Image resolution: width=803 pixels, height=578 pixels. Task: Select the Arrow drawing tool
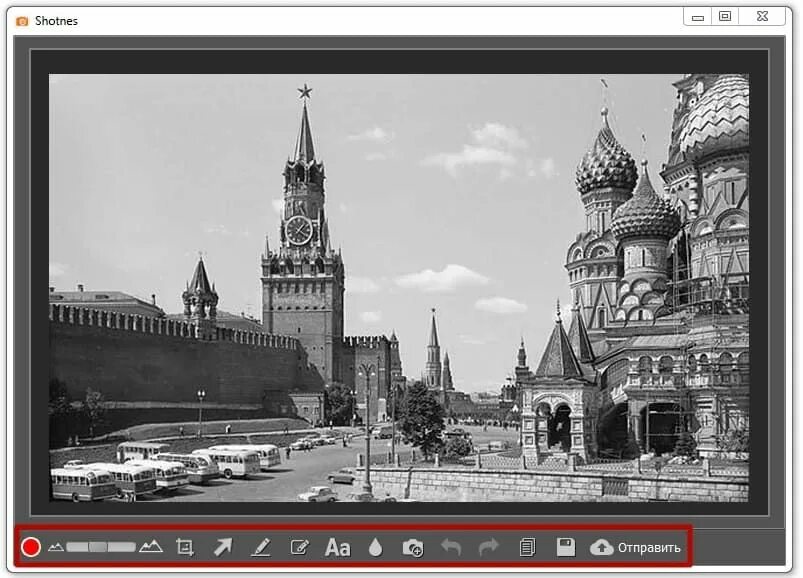pos(223,547)
